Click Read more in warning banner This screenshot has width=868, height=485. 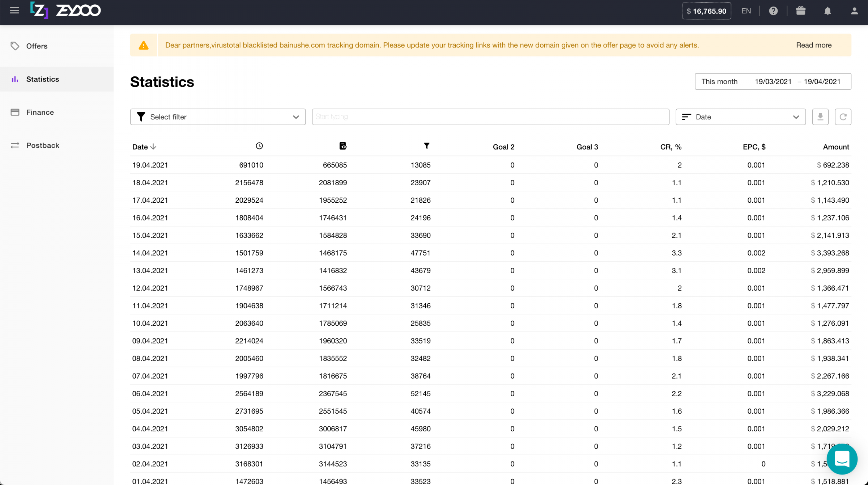(814, 45)
